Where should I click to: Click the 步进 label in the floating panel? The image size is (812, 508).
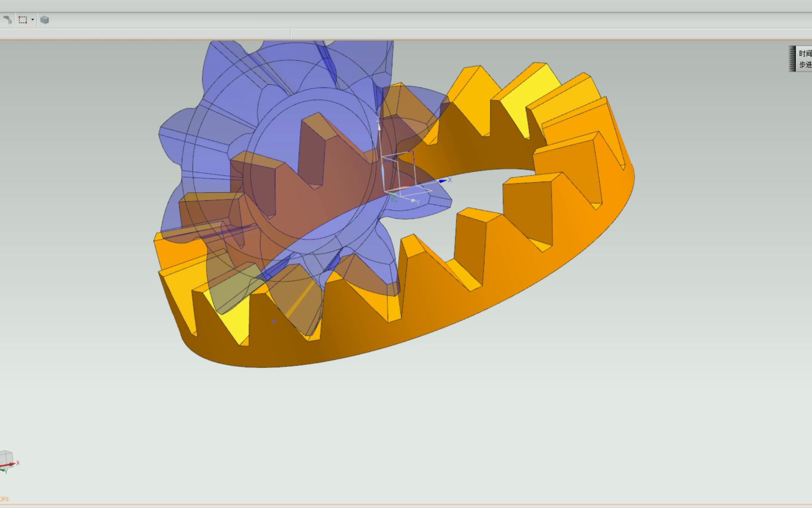[805, 64]
